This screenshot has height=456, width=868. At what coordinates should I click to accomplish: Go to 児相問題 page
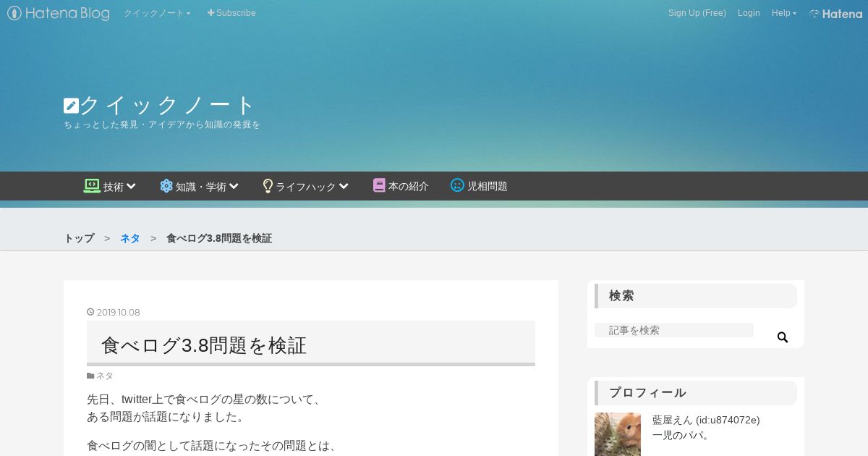[x=479, y=186]
